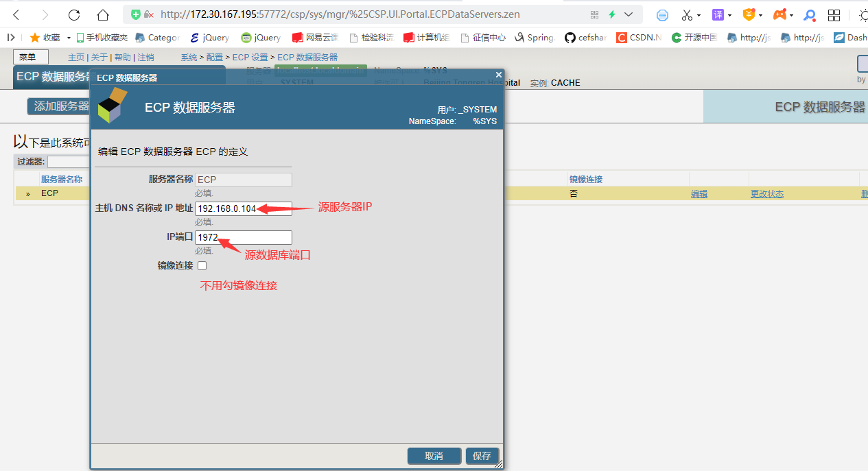Click the 取消 cancel button
The width and height of the screenshot is (868, 471).
click(x=434, y=456)
